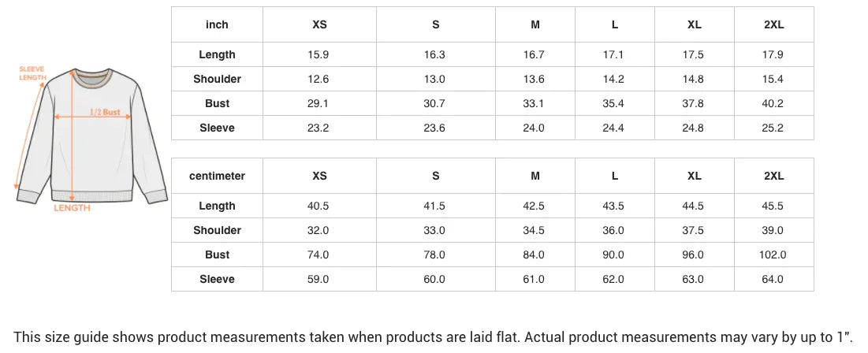The image size is (868, 353).
Task: Select the 15.9 length value cell
Action: [x=319, y=54]
